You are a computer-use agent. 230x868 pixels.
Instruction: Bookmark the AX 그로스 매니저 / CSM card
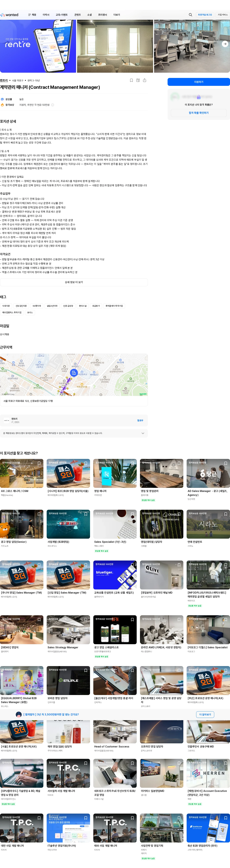39,463
